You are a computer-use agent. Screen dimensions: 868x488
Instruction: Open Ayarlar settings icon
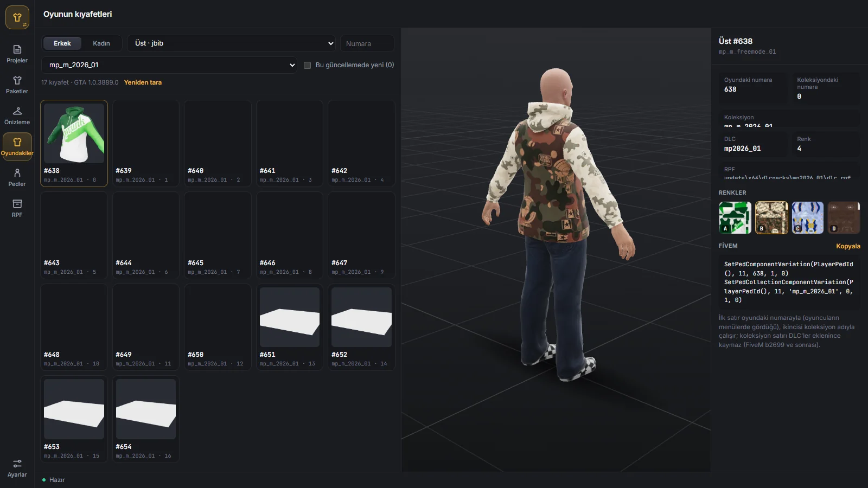point(17,468)
